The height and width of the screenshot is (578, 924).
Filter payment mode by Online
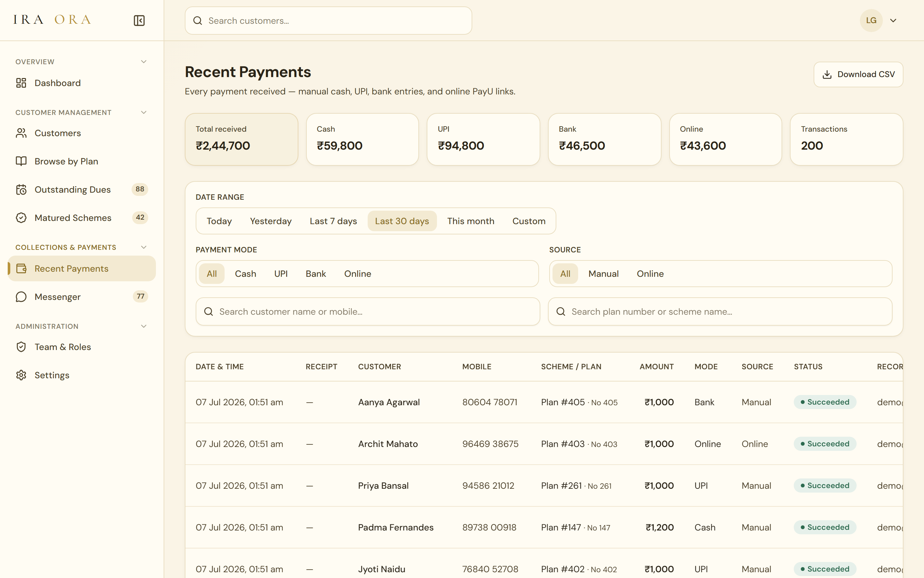pyautogui.click(x=358, y=274)
